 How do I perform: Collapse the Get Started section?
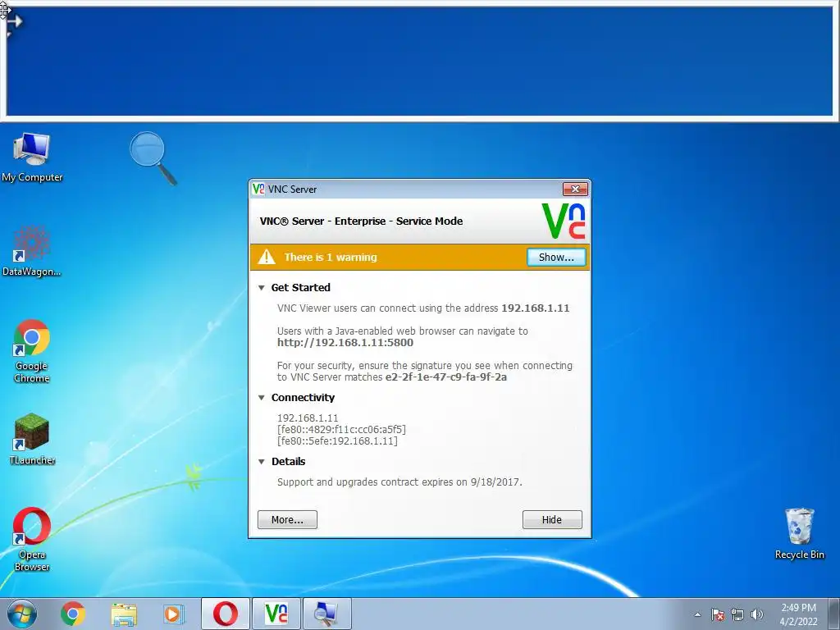click(x=262, y=288)
